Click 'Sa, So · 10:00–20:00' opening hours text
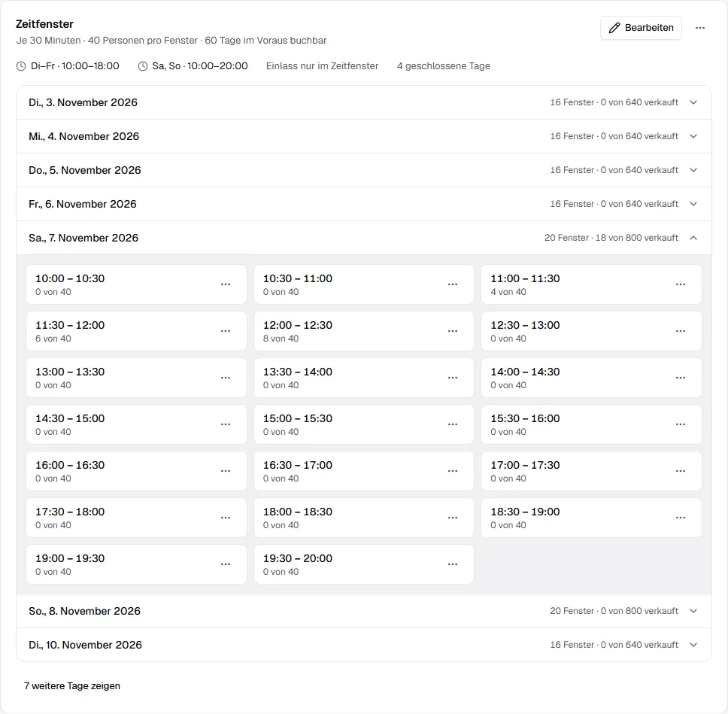The width and height of the screenshot is (728, 714). (200, 66)
